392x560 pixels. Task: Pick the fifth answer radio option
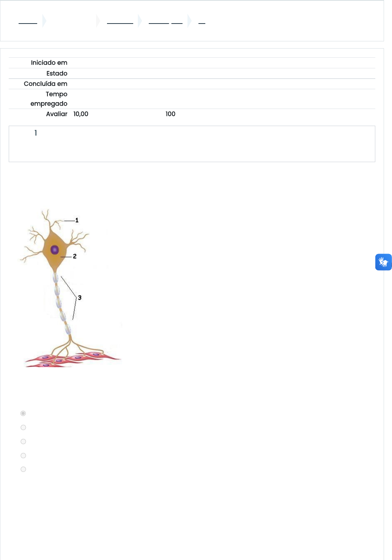coord(23,469)
